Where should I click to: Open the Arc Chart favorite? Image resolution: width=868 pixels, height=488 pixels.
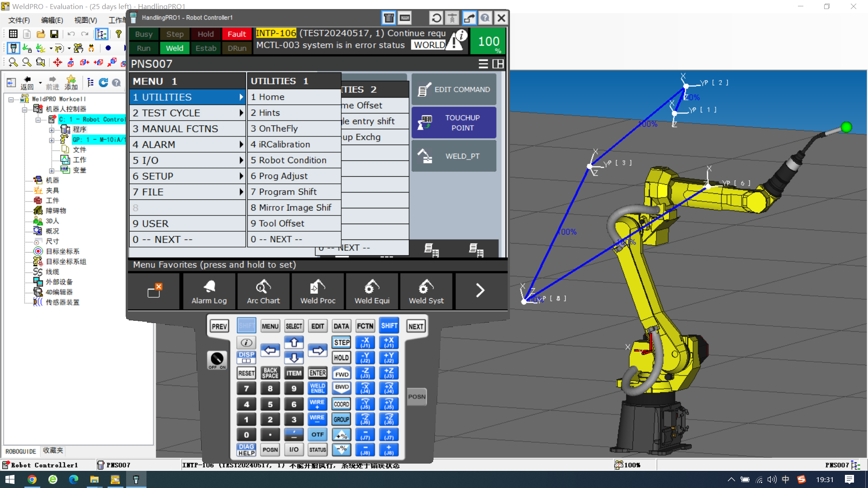pos(263,291)
